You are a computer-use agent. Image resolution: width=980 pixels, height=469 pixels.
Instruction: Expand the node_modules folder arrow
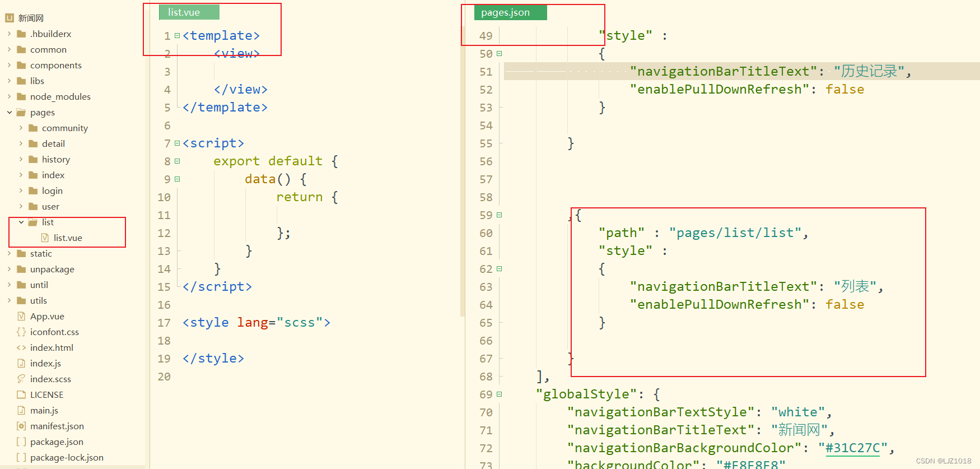pos(9,96)
